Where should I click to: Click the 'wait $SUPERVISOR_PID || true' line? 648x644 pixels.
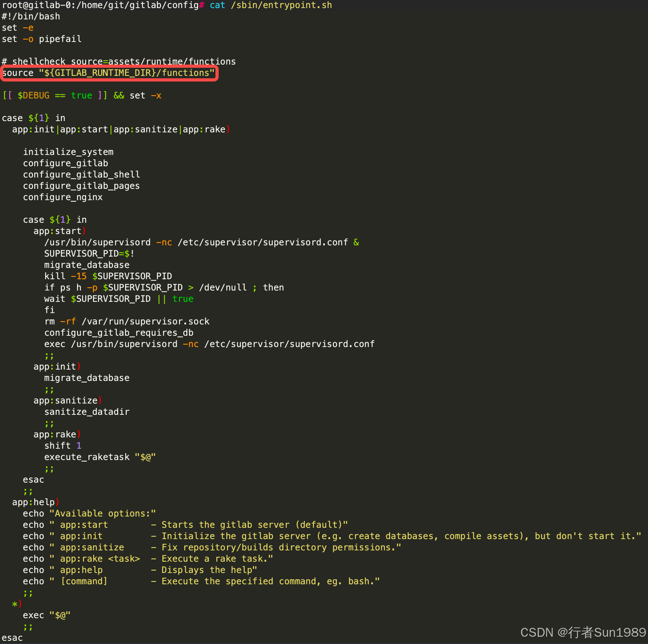pos(119,299)
